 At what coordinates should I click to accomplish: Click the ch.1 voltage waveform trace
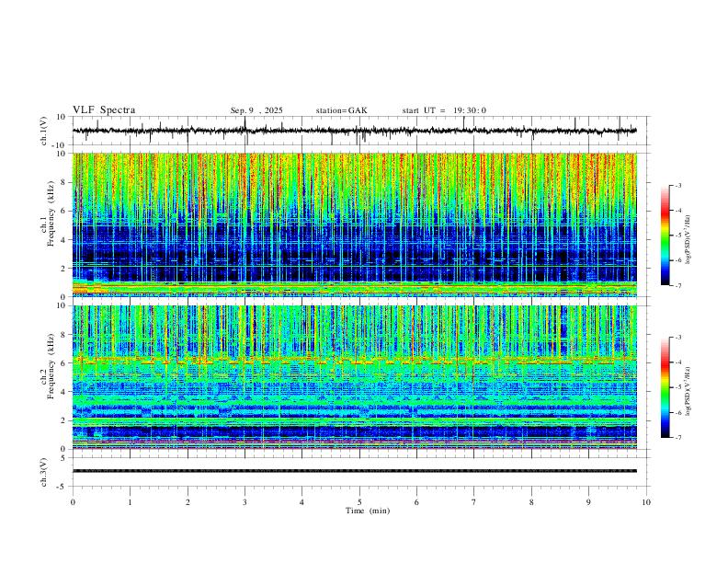pyautogui.click(x=355, y=131)
